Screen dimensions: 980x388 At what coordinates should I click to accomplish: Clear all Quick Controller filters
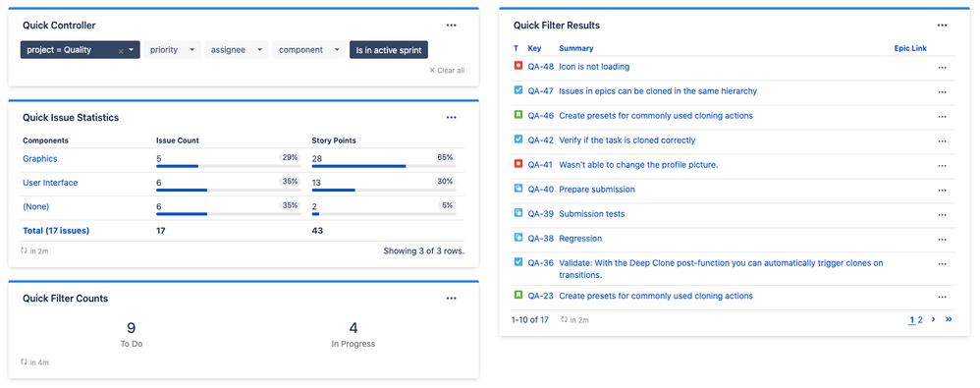[447, 71]
